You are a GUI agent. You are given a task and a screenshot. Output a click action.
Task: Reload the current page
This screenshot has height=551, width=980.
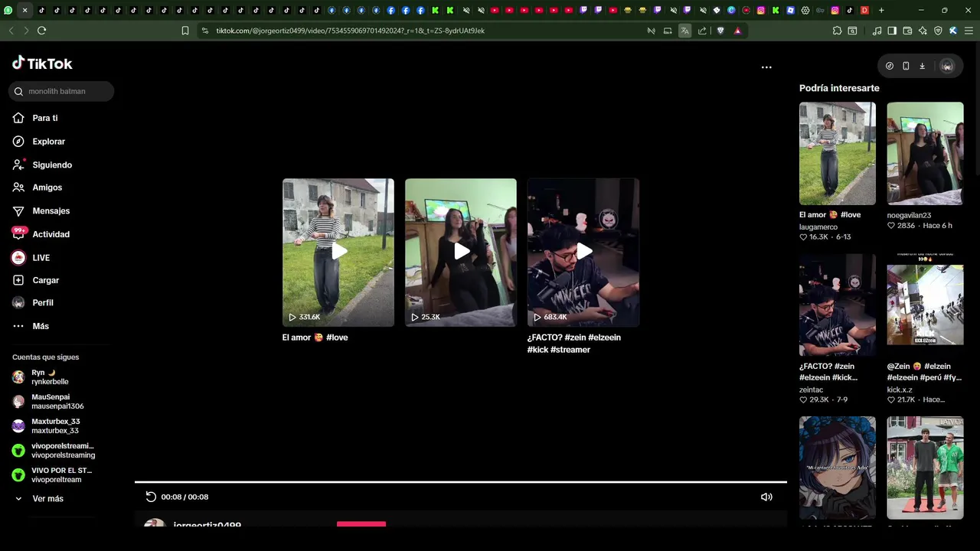coord(41,31)
